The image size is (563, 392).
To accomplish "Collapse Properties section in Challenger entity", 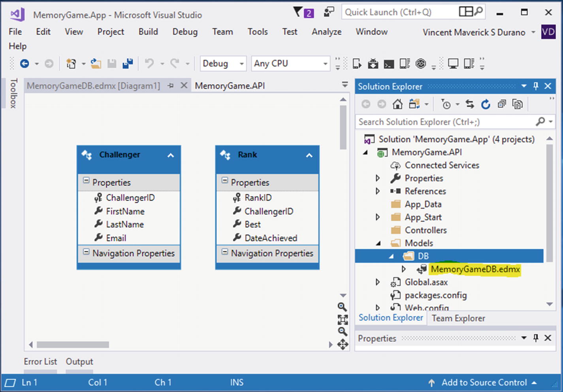I will [x=86, y=181].
